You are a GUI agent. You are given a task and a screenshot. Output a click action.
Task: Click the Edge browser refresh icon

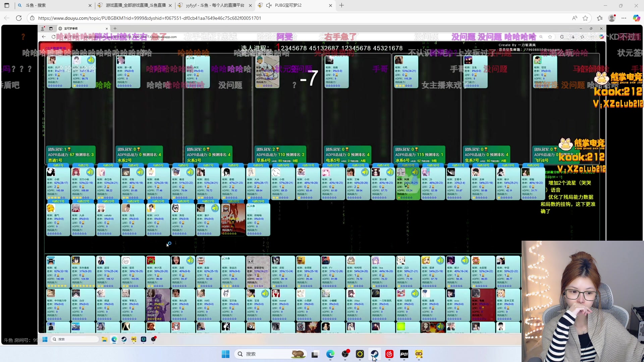pos(19,18)
